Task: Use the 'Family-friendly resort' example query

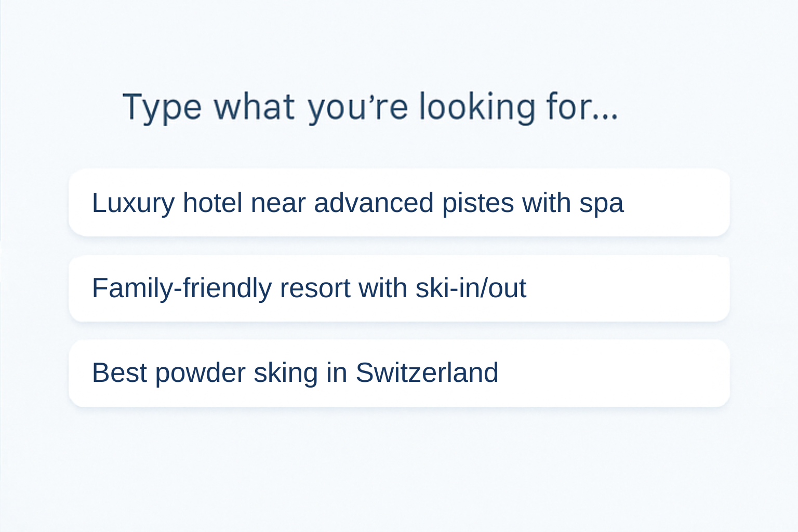Action: (x=399, y=288)
